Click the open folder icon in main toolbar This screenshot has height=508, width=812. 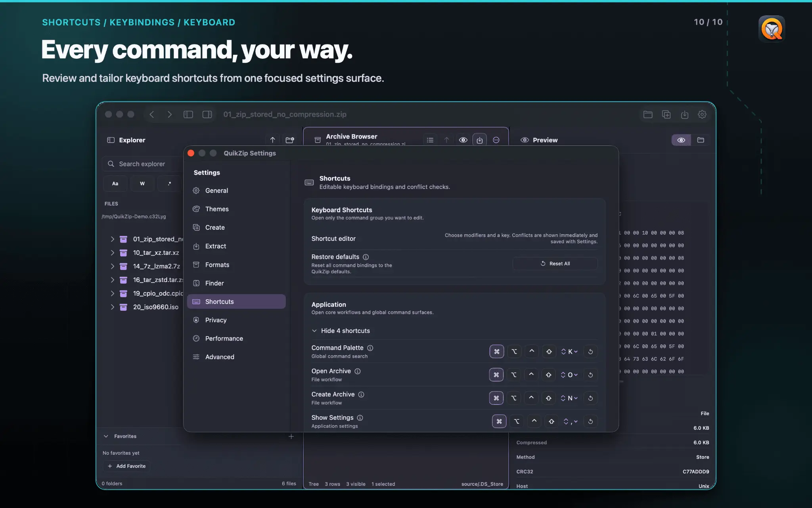[x=648, y=114]
